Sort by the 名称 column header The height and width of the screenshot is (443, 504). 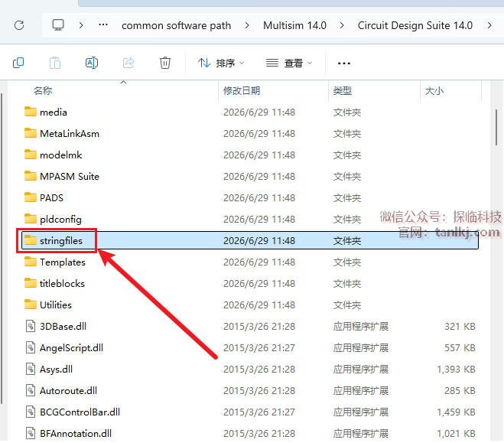pos(43,90)
